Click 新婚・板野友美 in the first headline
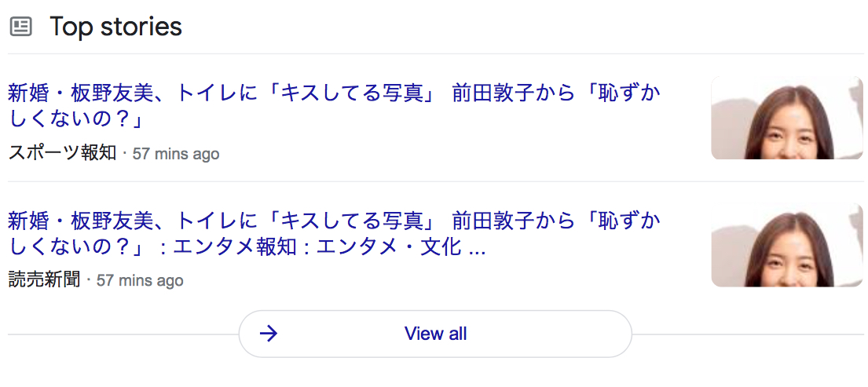Viewport: 868px width, 387px height. (x=79, y=93)
